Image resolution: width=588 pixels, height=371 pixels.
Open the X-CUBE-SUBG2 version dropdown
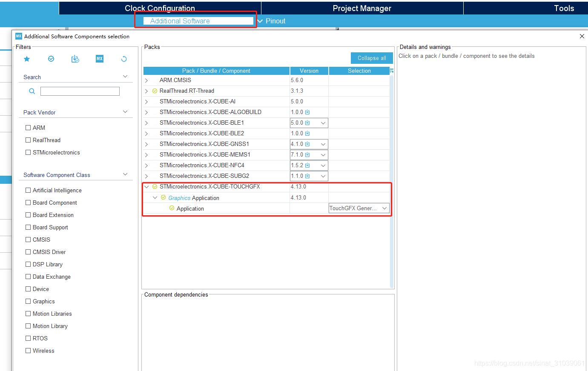pyautogui.click(x=323, y=176)
